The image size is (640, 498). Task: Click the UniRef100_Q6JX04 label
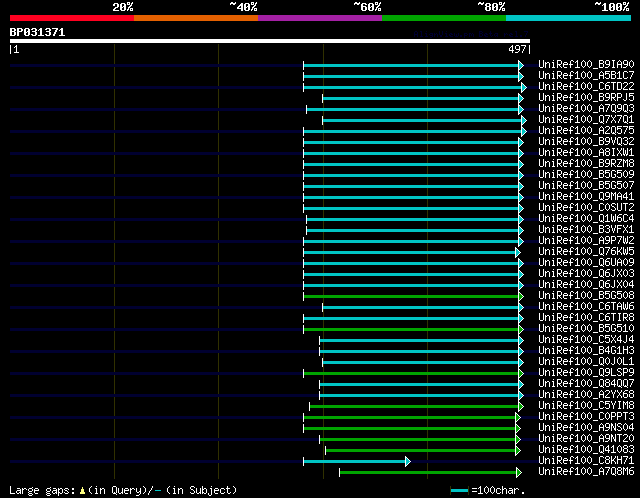[x=586, y=285]
